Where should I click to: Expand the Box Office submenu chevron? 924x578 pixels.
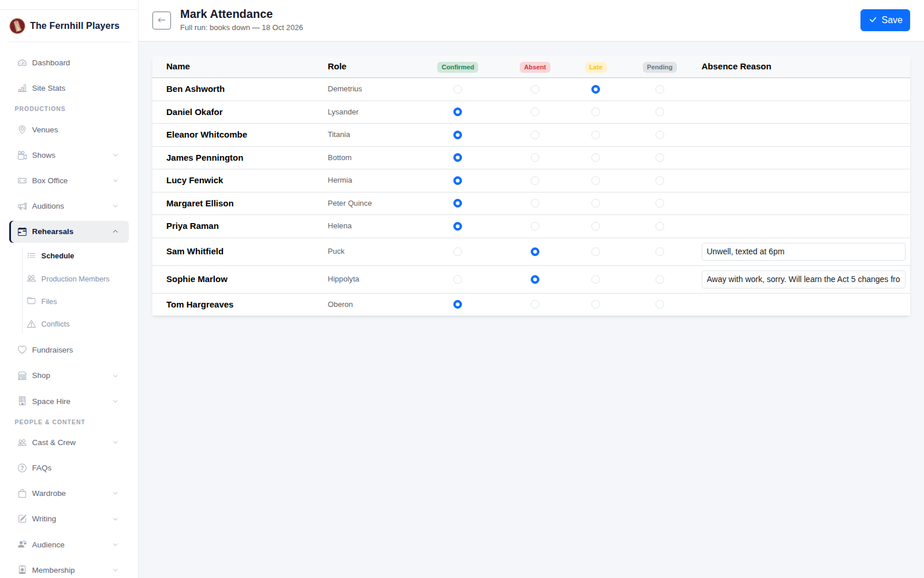coord(115,181)
